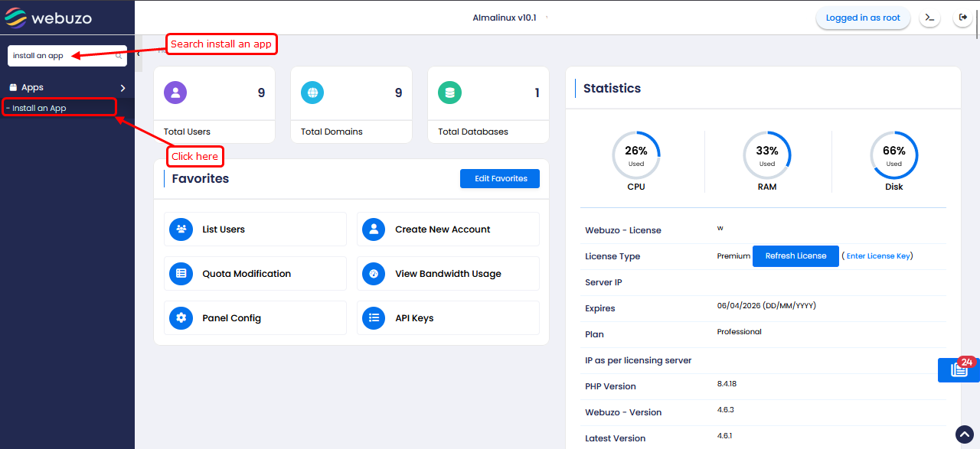Select Install an App menu item

pyautogui.click(x=40, y=109)
